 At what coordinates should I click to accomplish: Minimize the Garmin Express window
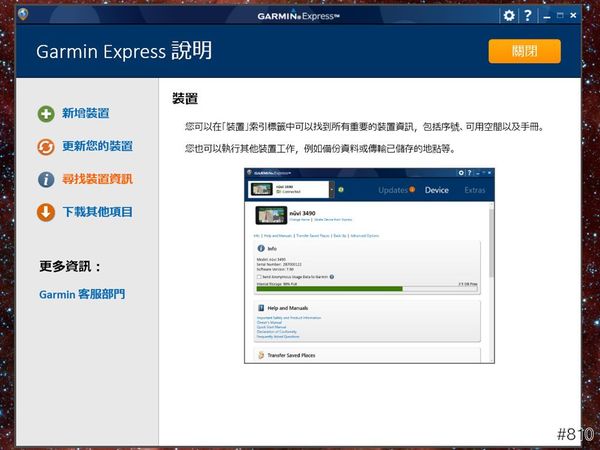(547, 16)
